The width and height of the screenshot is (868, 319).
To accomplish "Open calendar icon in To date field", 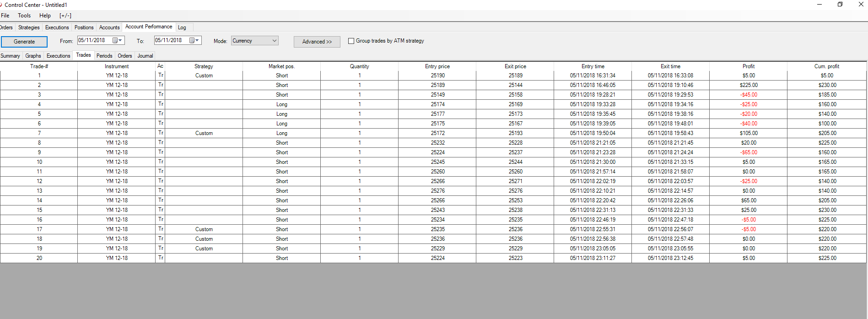I will (192, 40).
